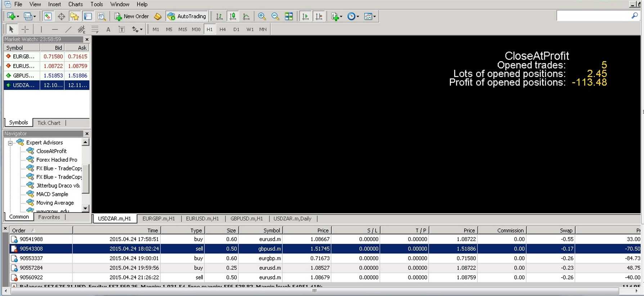
Task: Switch timeframe to MN
Action: pyautogui.click(x=263, y=29)
